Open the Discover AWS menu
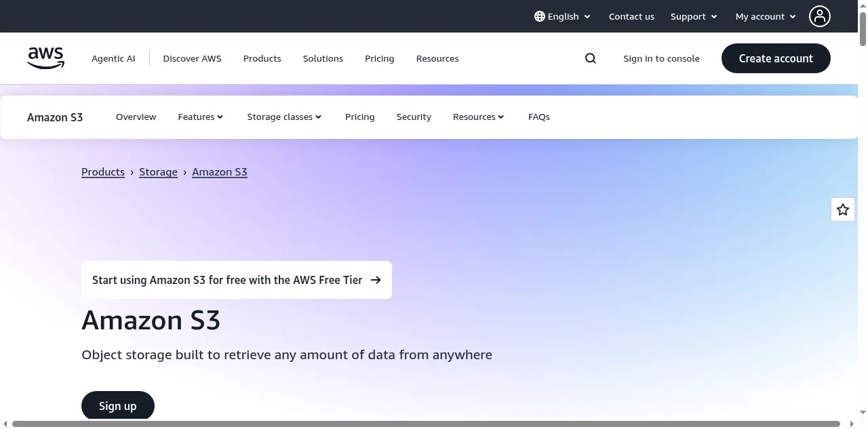 (x=192, y=58)
